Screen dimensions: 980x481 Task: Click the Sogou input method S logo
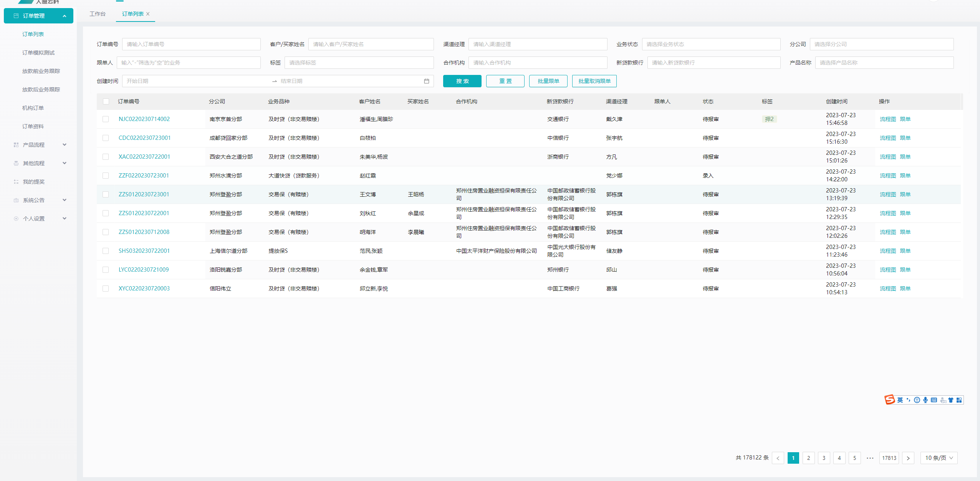889,400
